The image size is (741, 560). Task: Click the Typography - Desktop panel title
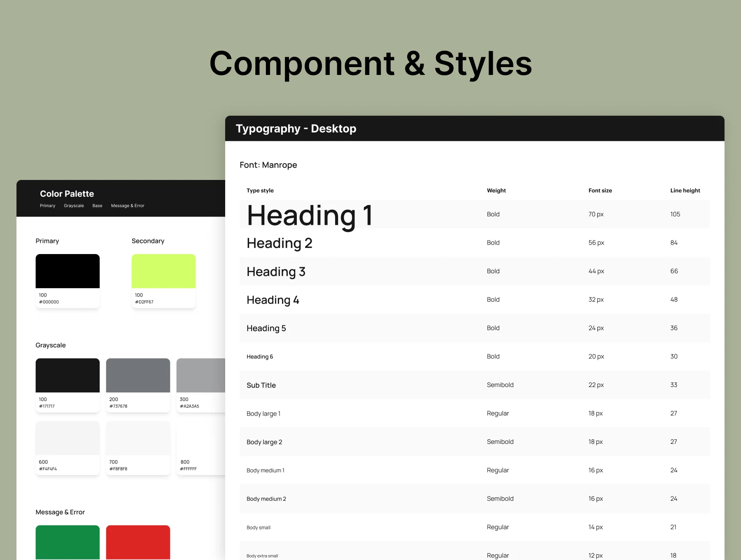(296, 128)
